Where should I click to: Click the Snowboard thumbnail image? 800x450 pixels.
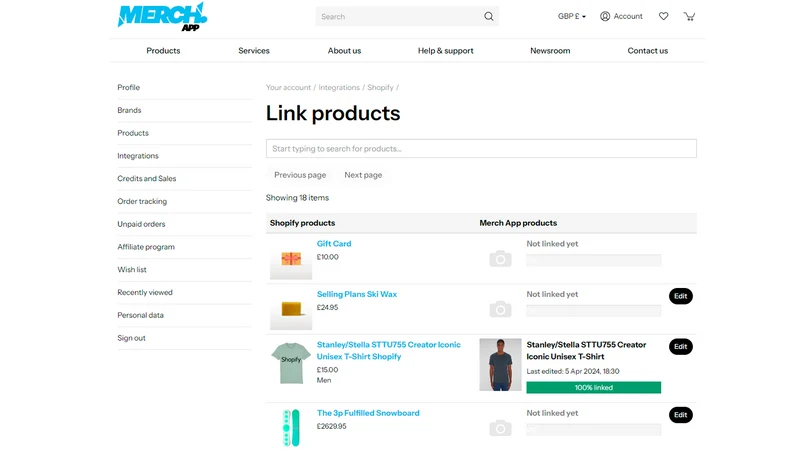[x=291, y=428]
